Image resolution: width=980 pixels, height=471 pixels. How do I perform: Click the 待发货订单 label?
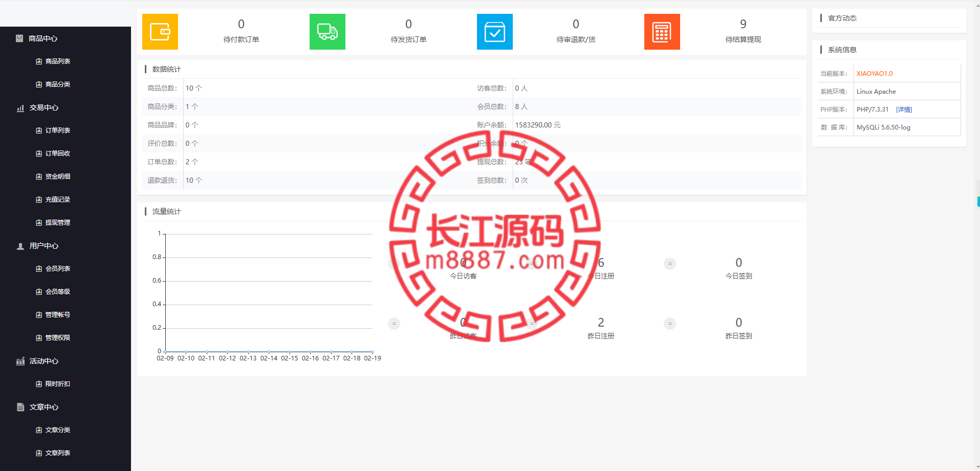click(408, 39)
